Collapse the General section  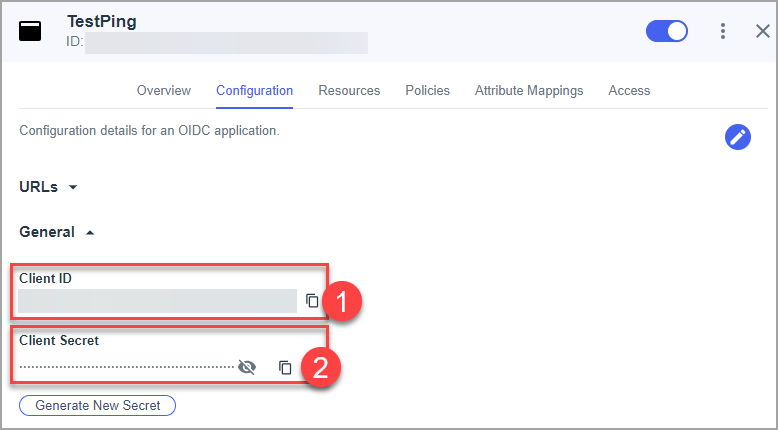tap(57, 232)
